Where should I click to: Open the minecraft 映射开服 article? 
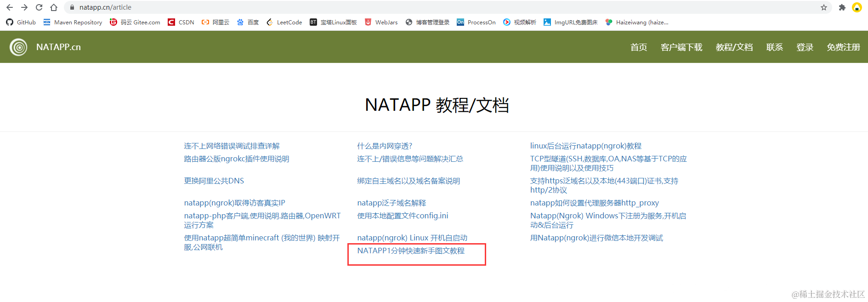click(262, 242)
